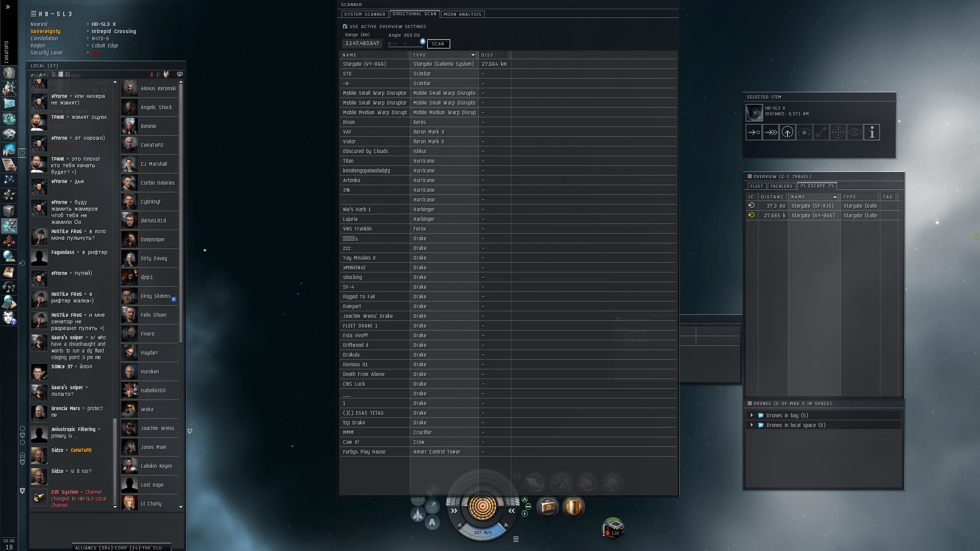Expand Drones in local space group
The image size is (980, 551).
point(751,425)
